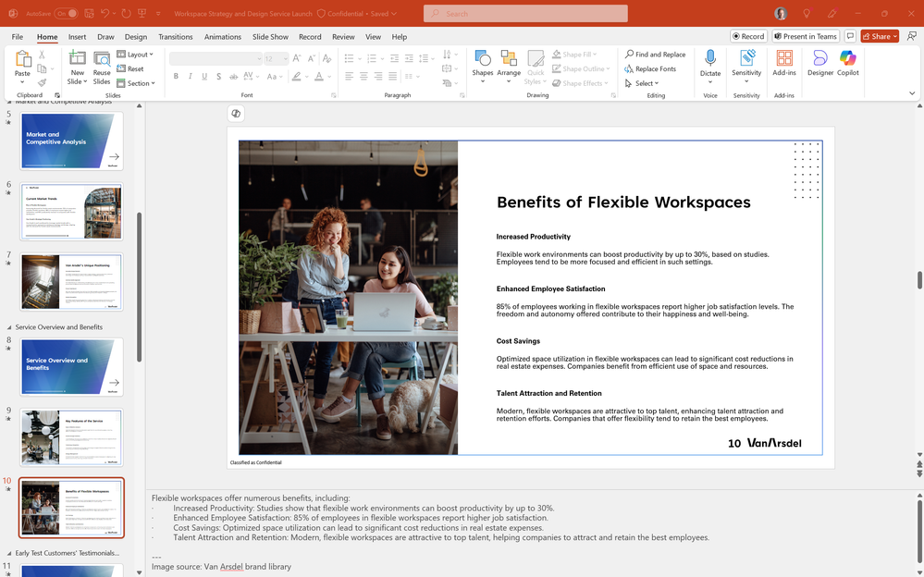The height and width of the screenshot is (577, 924).
Task: Open the Shapes gallery
Action: [482, 64]
